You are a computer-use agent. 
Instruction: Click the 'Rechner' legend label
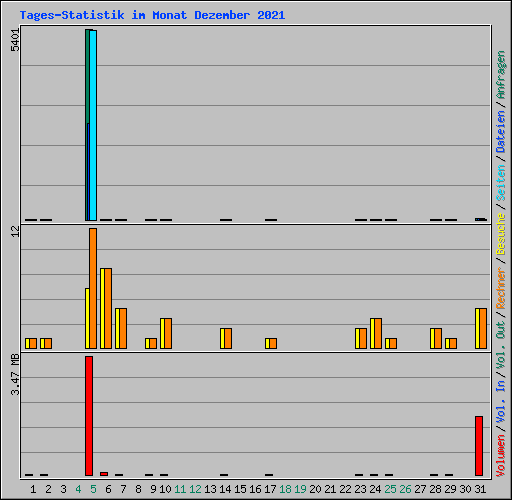click(501, 288)
